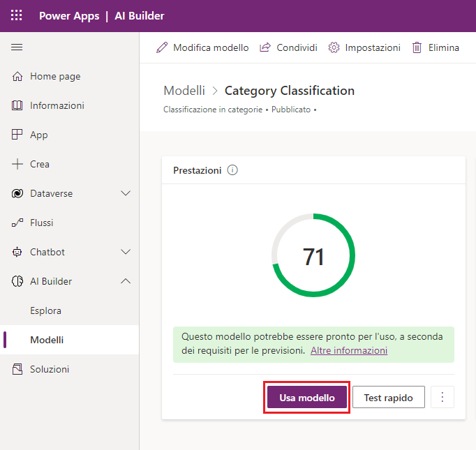Open the Altre informazioni link
The image size is (476, 450).
[349, 350]
